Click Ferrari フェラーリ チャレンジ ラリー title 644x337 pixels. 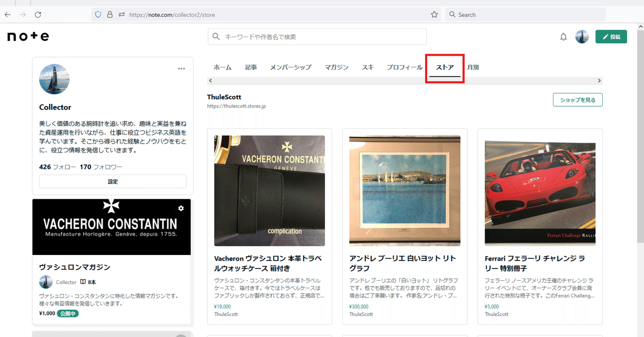pos(535,263)
